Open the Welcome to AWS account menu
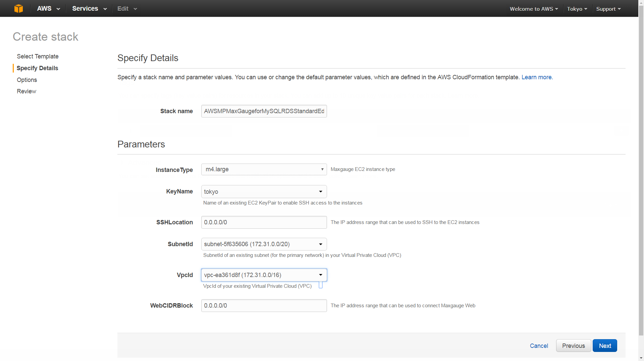Screen dimensions: 644x361 [534, 9]
